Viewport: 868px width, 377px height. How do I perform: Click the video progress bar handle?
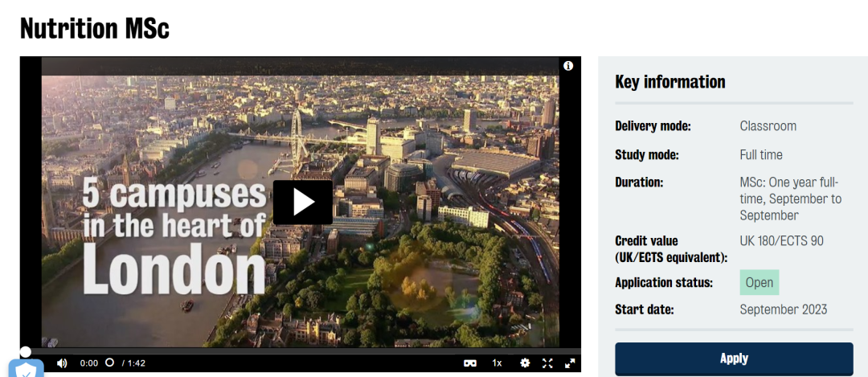(x=26, y=351)
